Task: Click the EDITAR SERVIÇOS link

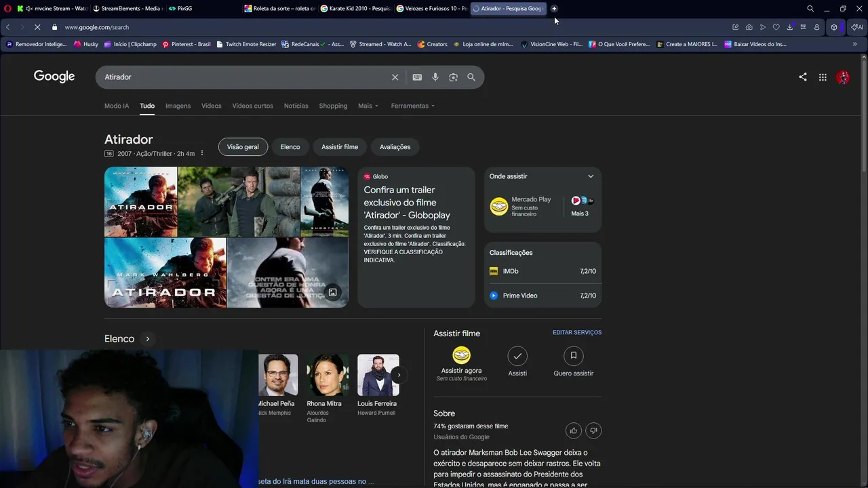Action: 577,333
